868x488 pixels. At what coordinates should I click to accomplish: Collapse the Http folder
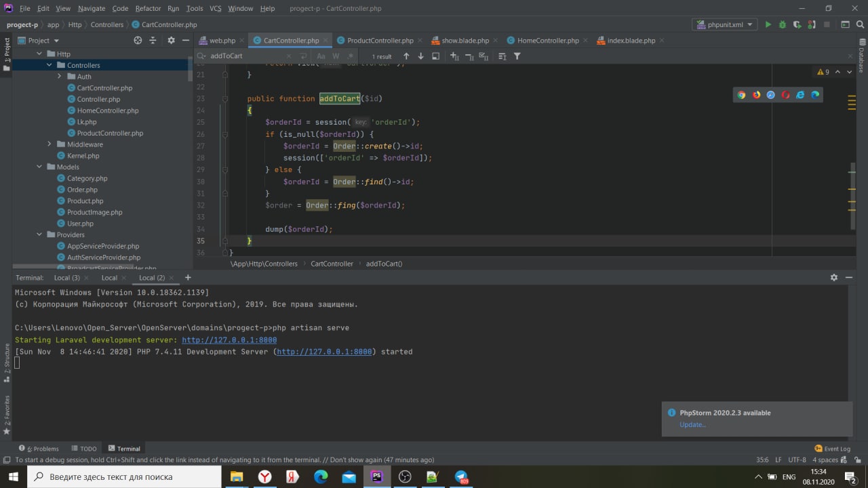tap(39, 54)
